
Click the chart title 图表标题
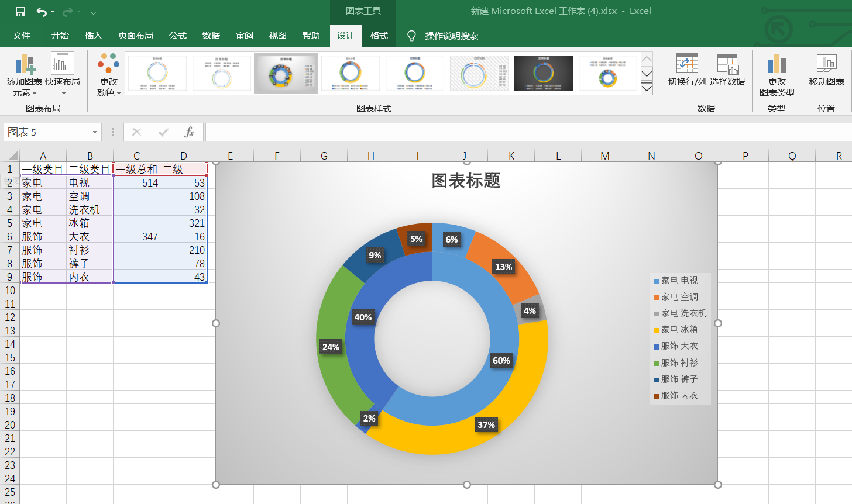pyautogui.click(x=466, y=181)
